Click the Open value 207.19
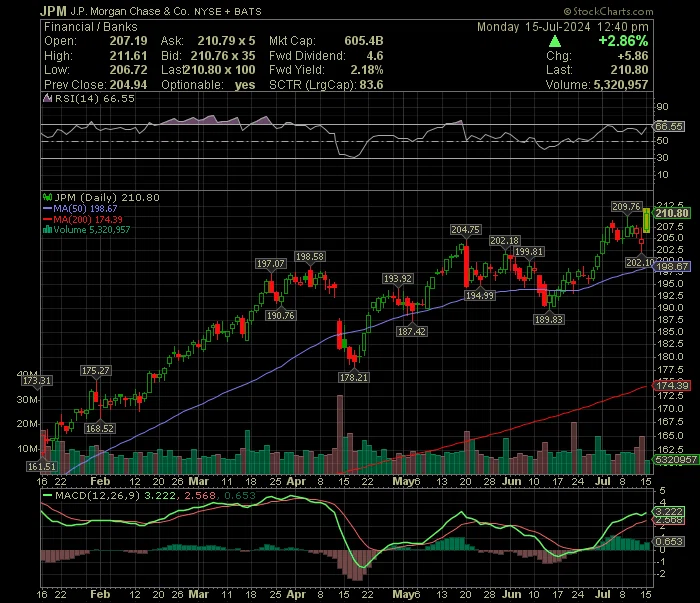This screenshot has width=700, height=603. (x=129, y=41)
